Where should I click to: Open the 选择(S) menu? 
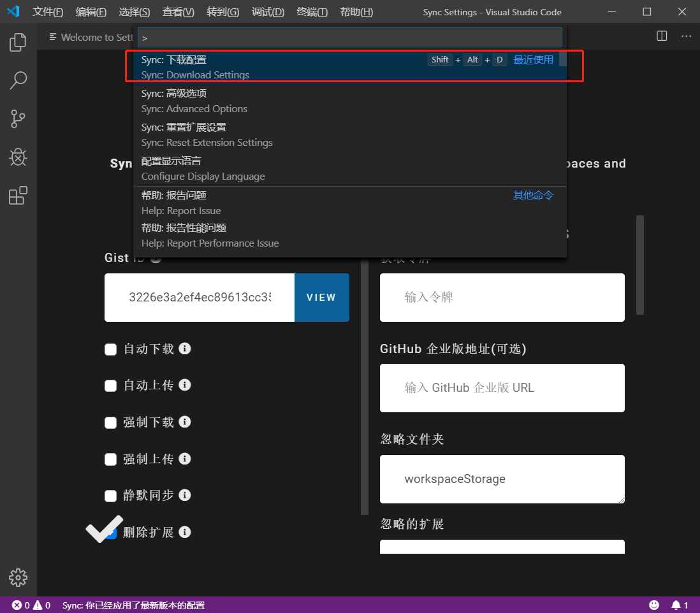point(135,11)
